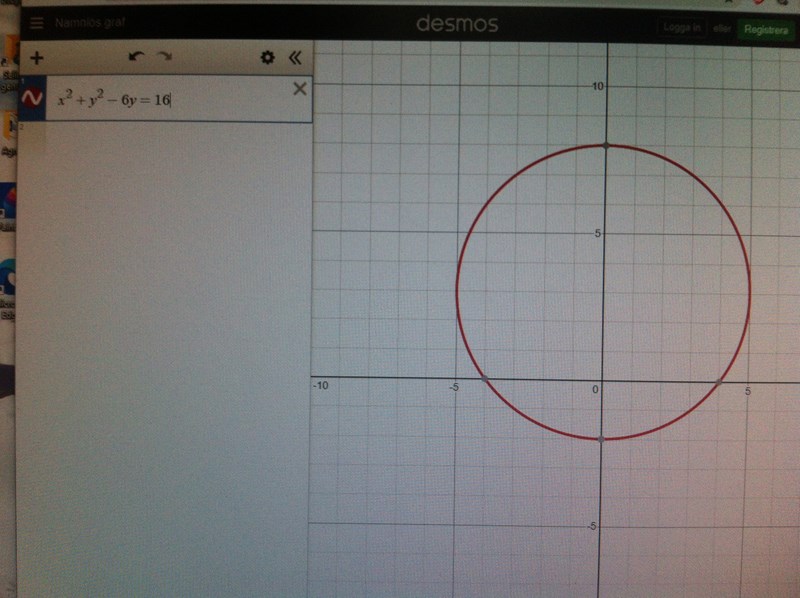Click the plus icon to add item
Viewport: 800px width, 598px height.
(36, 58)
